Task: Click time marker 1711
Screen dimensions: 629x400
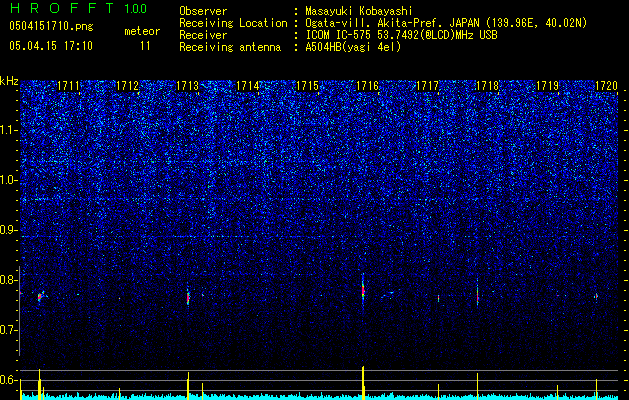Action: pyautogui.click(x=68, y=86)
